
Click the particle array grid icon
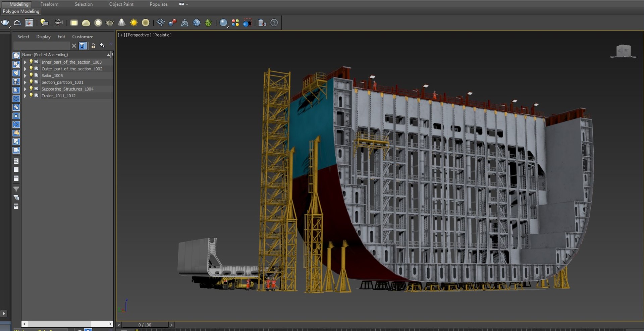[160, 23]
